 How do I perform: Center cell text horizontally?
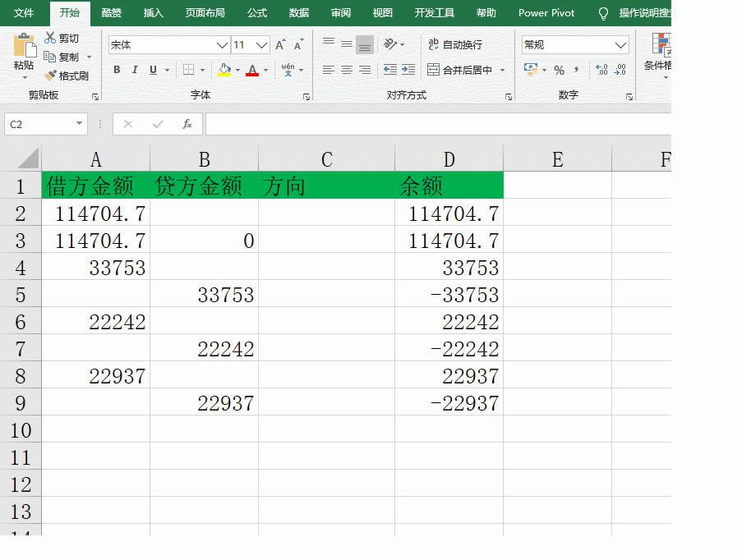click(347, 70)
